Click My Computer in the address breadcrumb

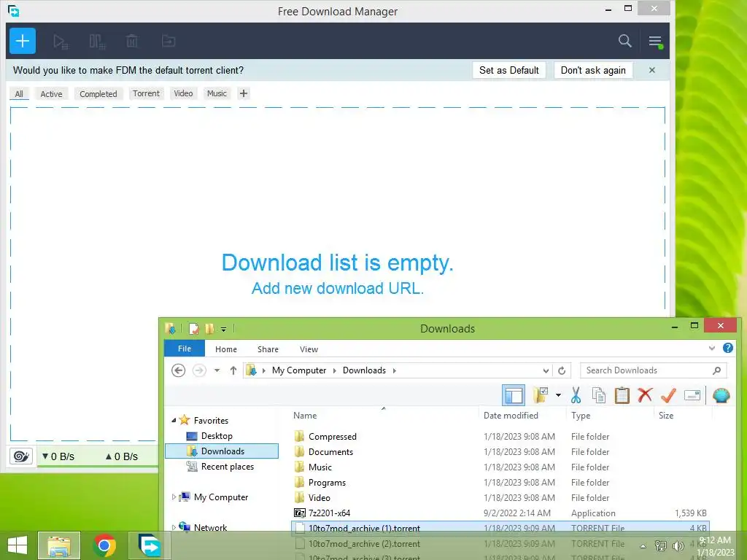[x=299, y=370]
